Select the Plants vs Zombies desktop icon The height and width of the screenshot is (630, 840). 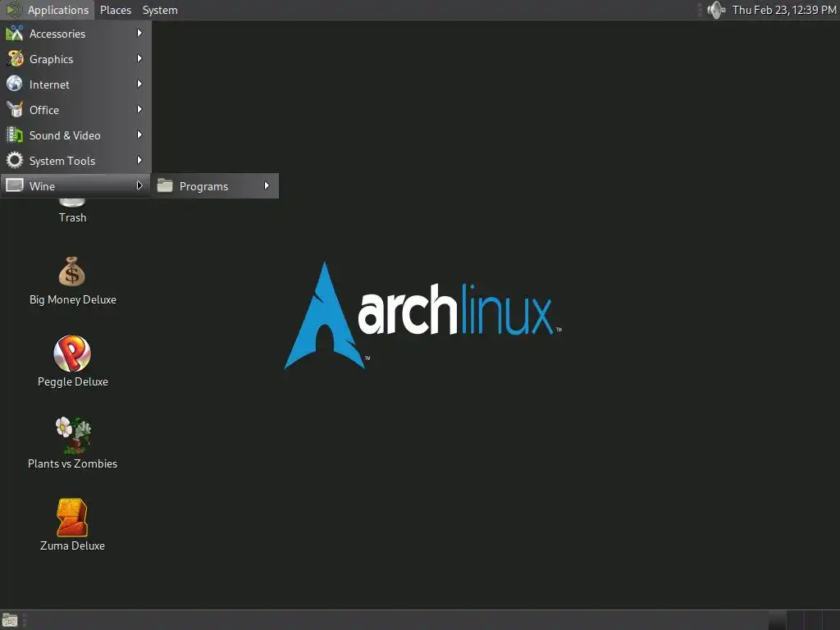(x=73, y=435)
